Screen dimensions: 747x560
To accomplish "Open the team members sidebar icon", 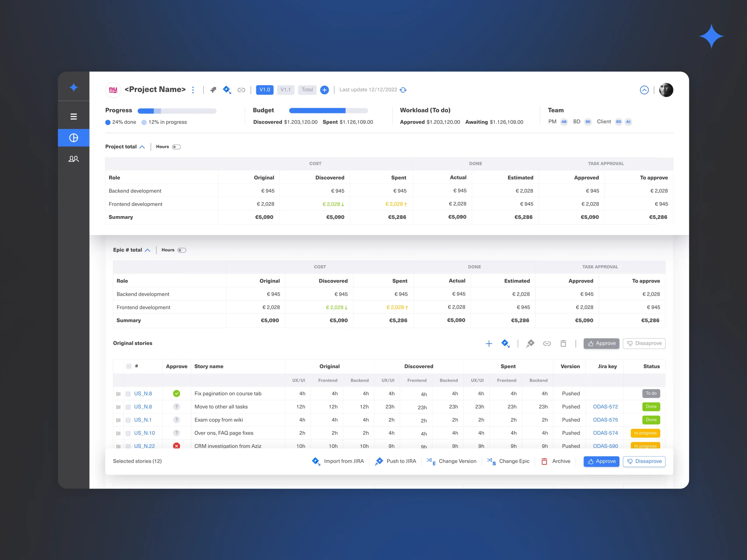I will pos(73,159).
